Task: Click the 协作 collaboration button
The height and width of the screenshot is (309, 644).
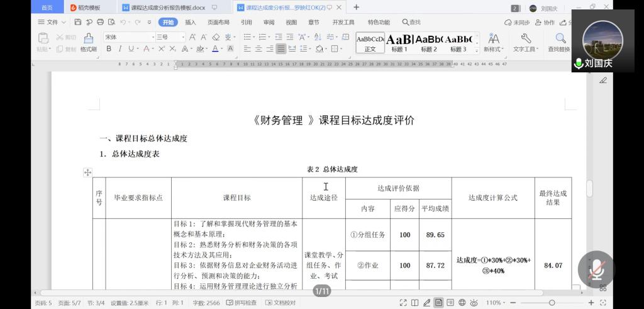Action: click(546, 22)
